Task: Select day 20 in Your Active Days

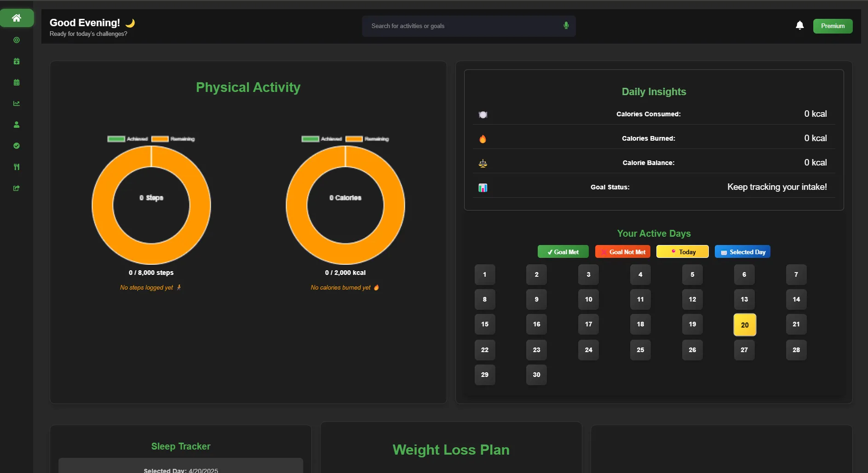Action: [744, 325]
